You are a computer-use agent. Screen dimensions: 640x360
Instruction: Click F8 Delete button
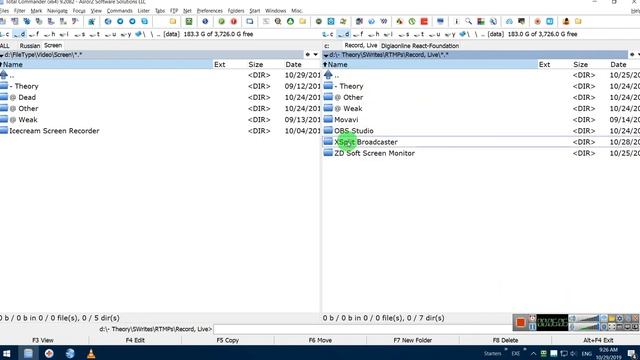click(505, 340)
